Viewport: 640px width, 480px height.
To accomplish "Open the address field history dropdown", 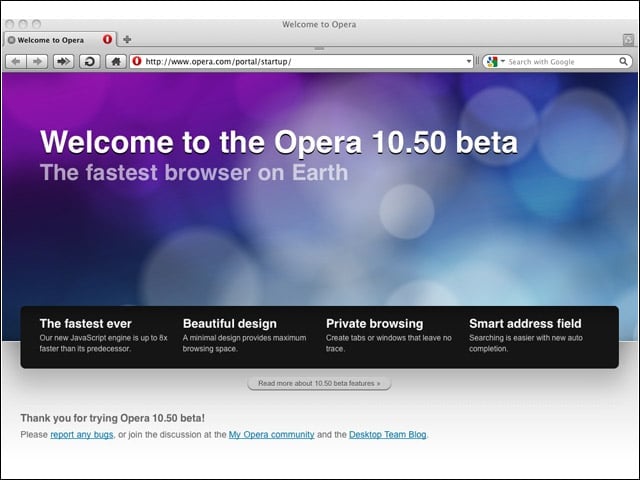I will tap(469, 62).
